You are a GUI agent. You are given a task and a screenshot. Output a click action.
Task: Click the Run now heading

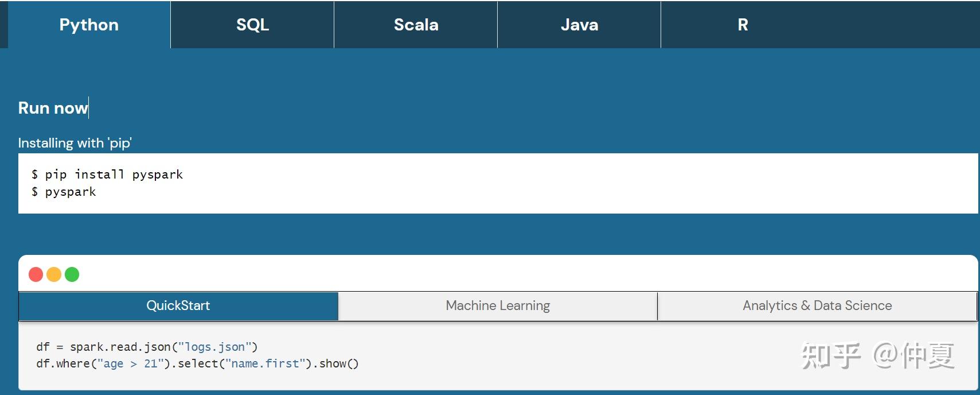click(53, 108)
